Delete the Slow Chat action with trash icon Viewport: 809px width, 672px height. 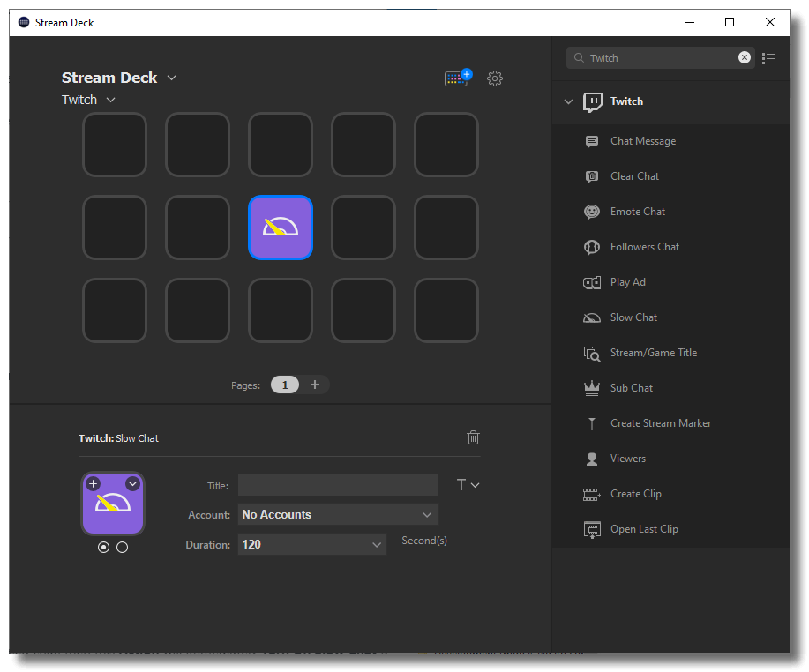click(473, 437)
